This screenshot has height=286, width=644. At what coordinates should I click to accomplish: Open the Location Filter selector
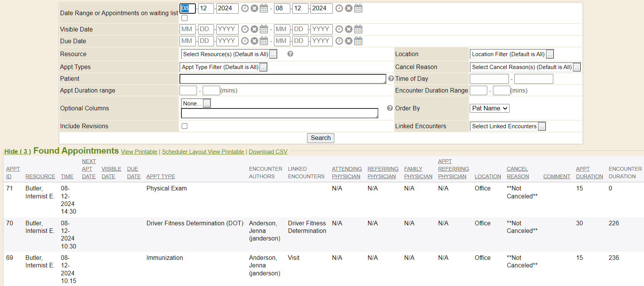(550, 54)
